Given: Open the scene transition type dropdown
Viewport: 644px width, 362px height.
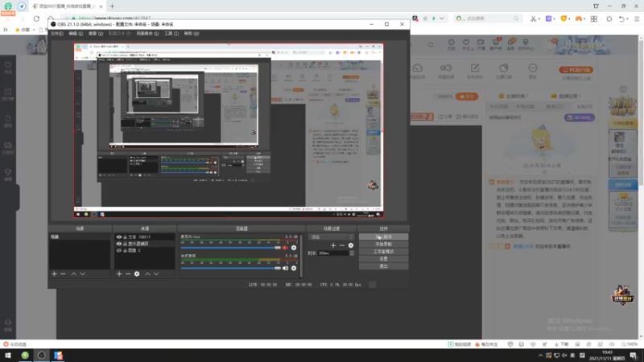Looking at the screenshot, I should (332, 237).
